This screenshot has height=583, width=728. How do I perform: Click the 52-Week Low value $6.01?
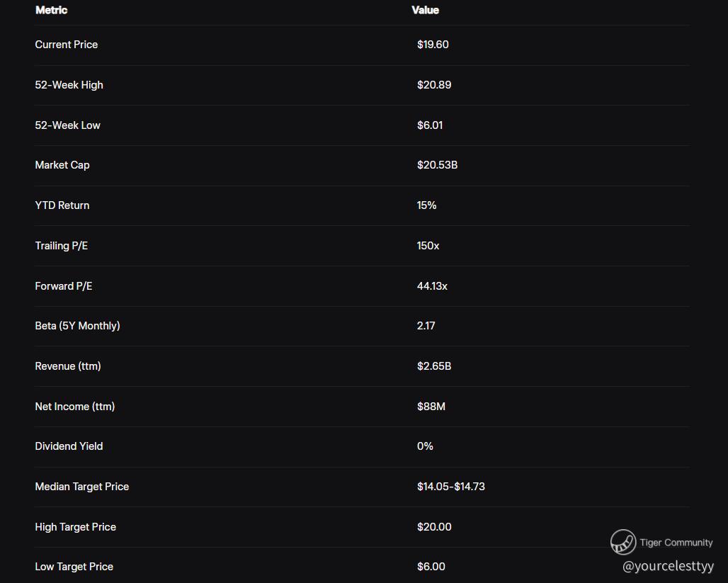pos(430,125)
